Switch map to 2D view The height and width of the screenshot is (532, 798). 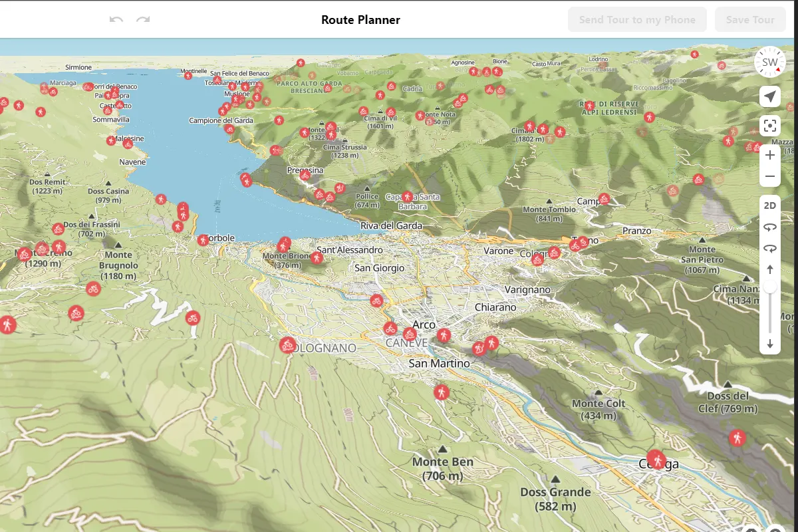click(x=769, y=205)
